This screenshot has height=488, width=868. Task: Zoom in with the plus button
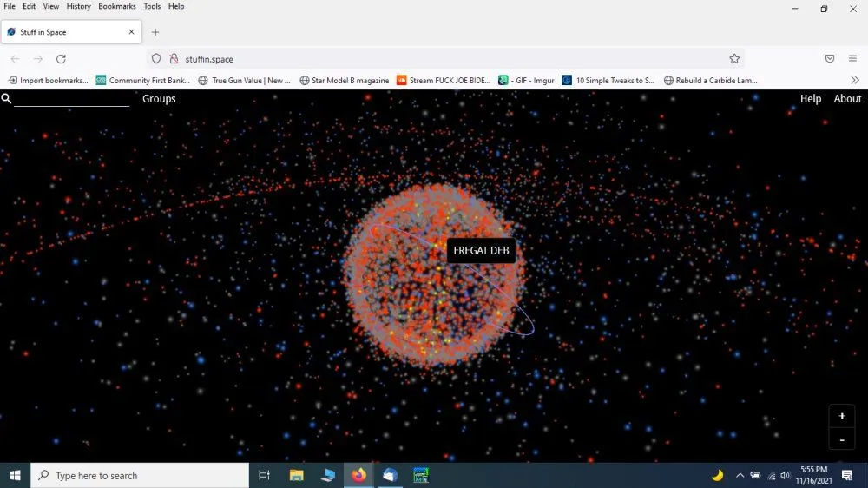click(x=842, y=416)
